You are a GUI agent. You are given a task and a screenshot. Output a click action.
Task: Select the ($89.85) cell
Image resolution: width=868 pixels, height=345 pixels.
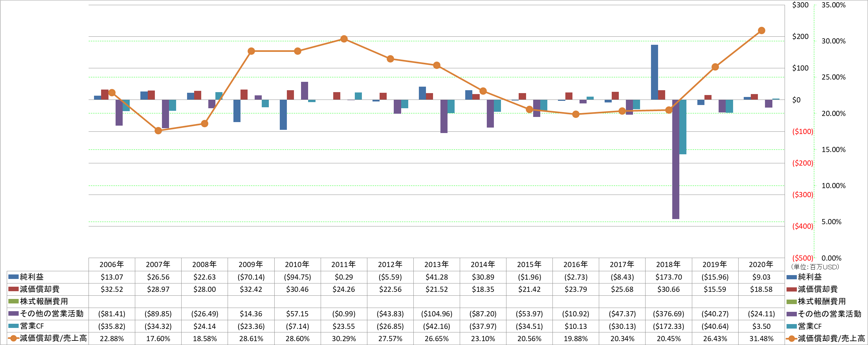tap(158, 314)
